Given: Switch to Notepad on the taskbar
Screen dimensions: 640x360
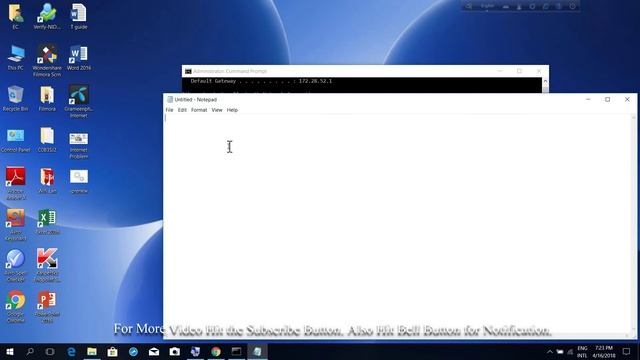Looking at the screenshot, I should coord(257,351).
